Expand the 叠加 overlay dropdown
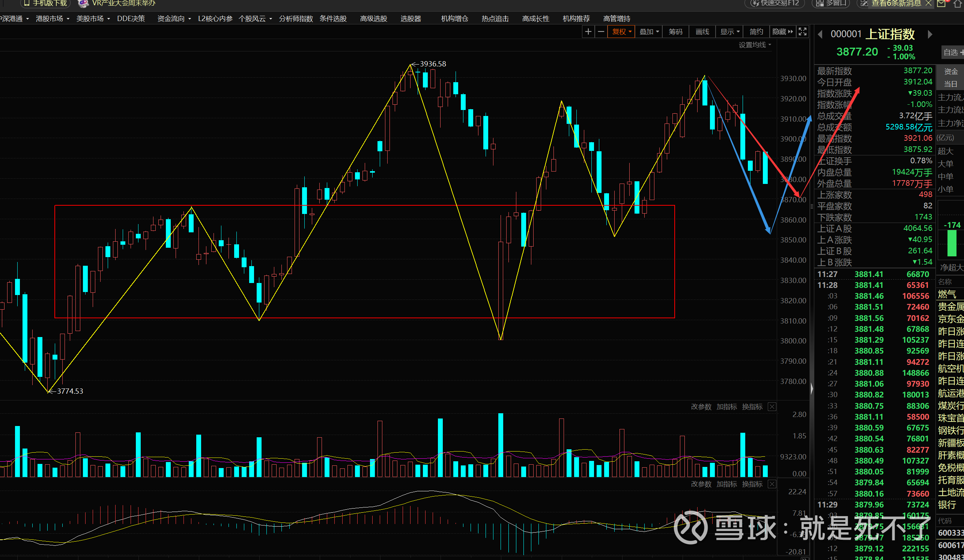Image resolution: width=964 pixels, height=560 pixels. pyautogui.click(x=649, y=32)
